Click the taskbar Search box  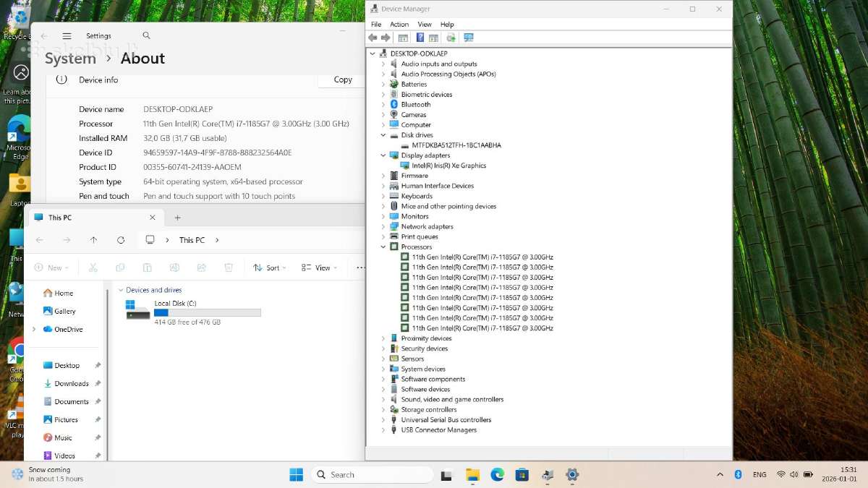pyautogui.click(x=373, y=474)
